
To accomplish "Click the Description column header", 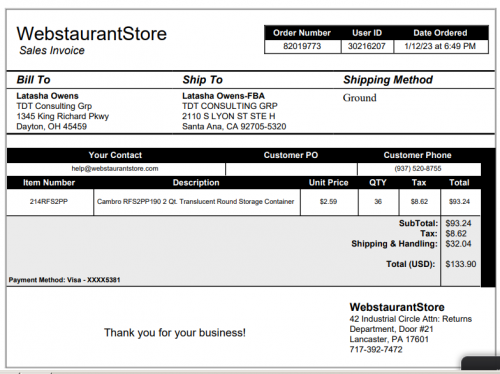I will tap(196, 183).
